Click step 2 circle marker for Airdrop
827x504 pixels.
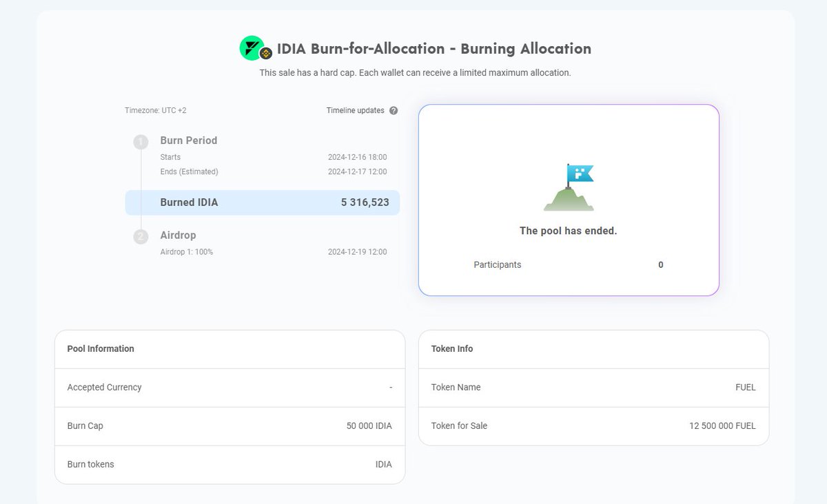[141, 236]
